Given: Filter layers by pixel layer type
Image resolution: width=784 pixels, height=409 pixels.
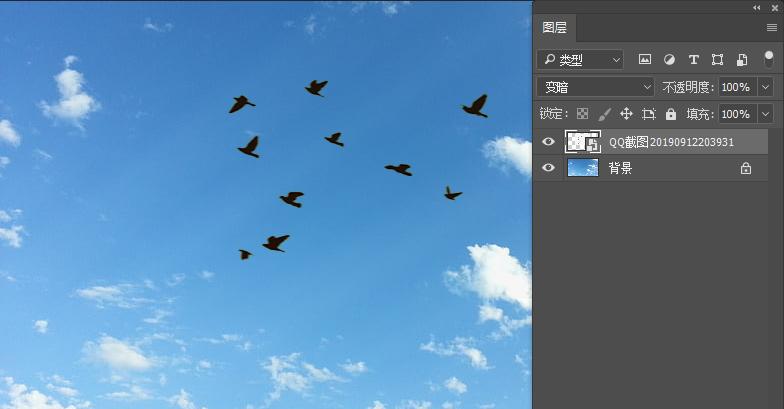Looking at the screenshot, I should point(645,60).
